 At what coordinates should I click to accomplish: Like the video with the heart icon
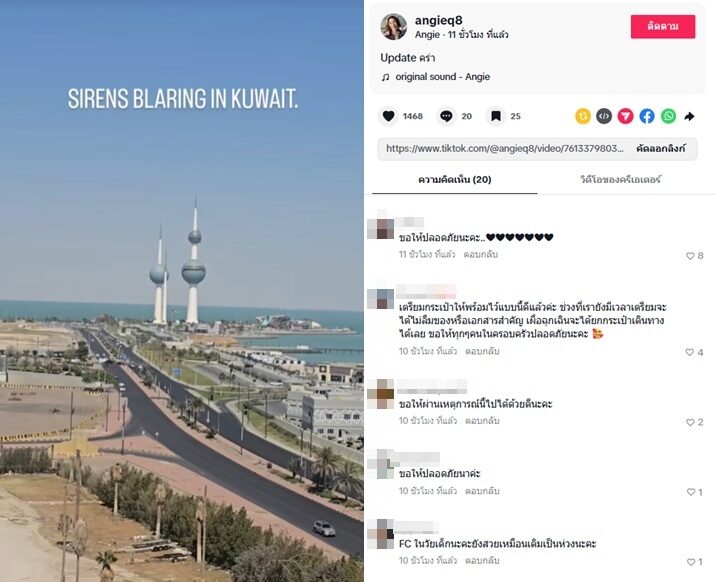(389, 116)
